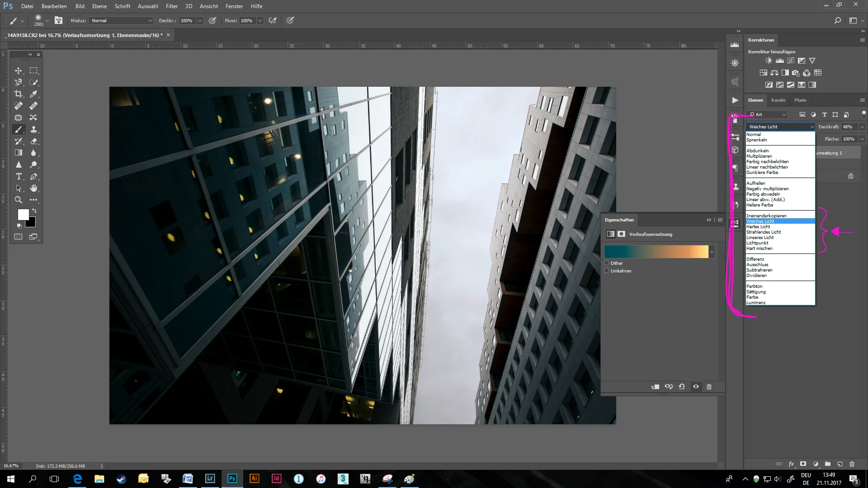Click the gradient bar in Eigenschaften
The image size is (868, 488).
pos(656,252)
